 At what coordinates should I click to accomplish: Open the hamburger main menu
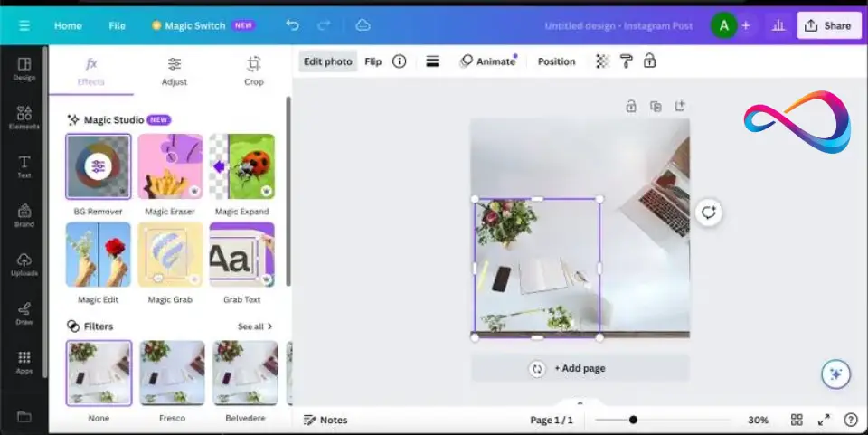[x=24, y=25]
